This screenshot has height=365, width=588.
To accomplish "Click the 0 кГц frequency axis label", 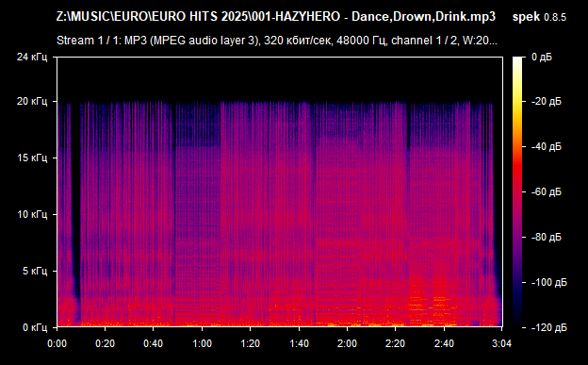I will [35, 328].
